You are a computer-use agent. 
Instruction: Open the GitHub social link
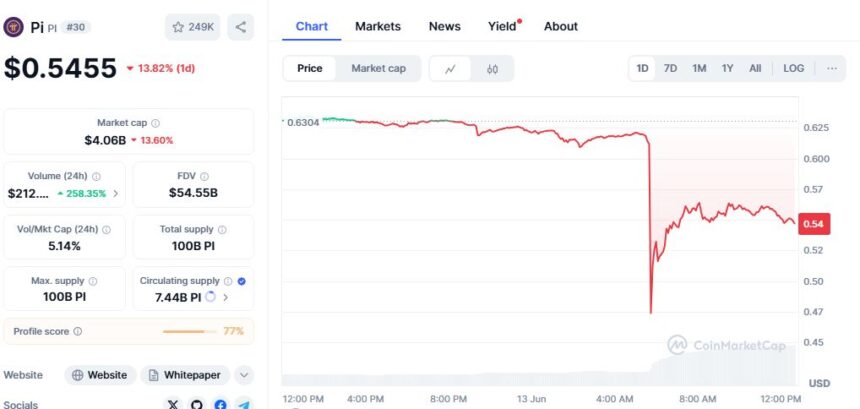click(x=197, y=404)
